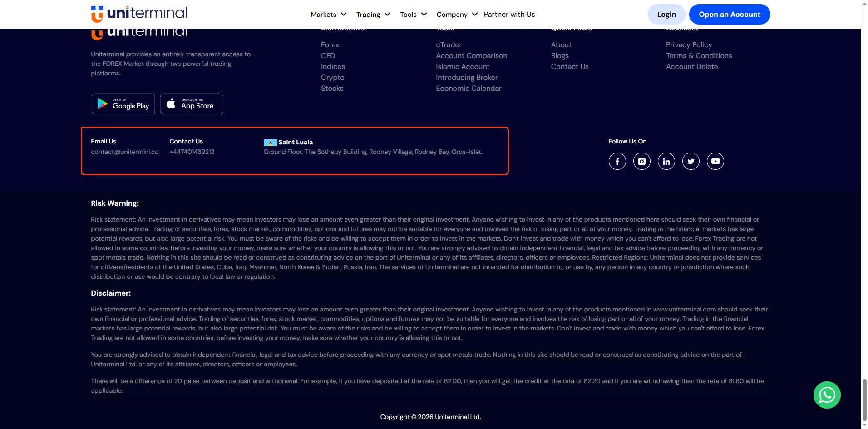Image resolution: width=868 pixels, height=429 pixels.
Task: Expand the Company dropdown menu
Action: point(457,15)
